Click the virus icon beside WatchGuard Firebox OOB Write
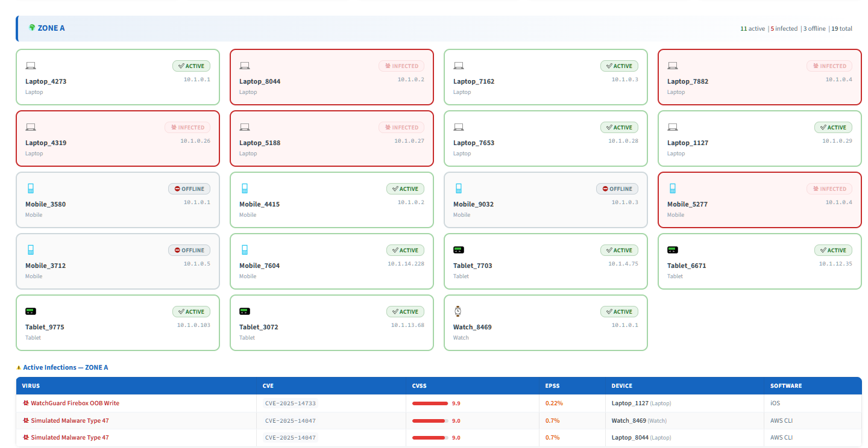Image resolution: width=868 pixels, height=448 pixels. click(26, 403)
